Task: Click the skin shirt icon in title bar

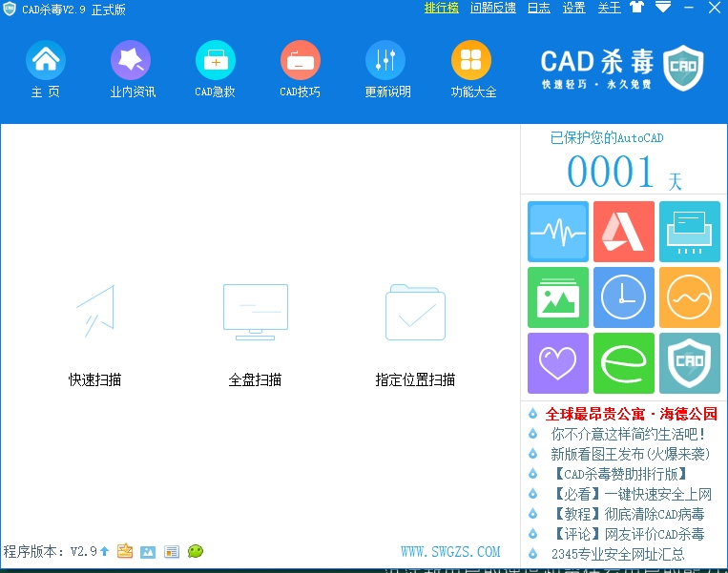Action: point(637,8)
